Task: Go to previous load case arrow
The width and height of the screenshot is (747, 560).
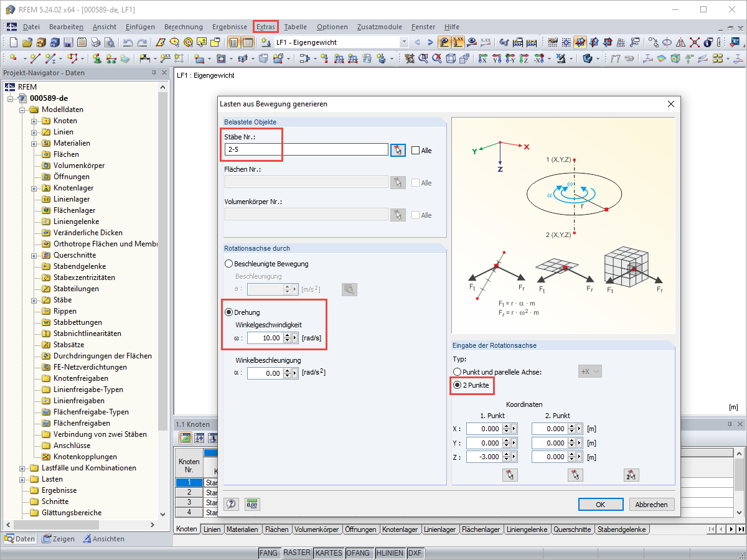Action: [x=418, y=42]
